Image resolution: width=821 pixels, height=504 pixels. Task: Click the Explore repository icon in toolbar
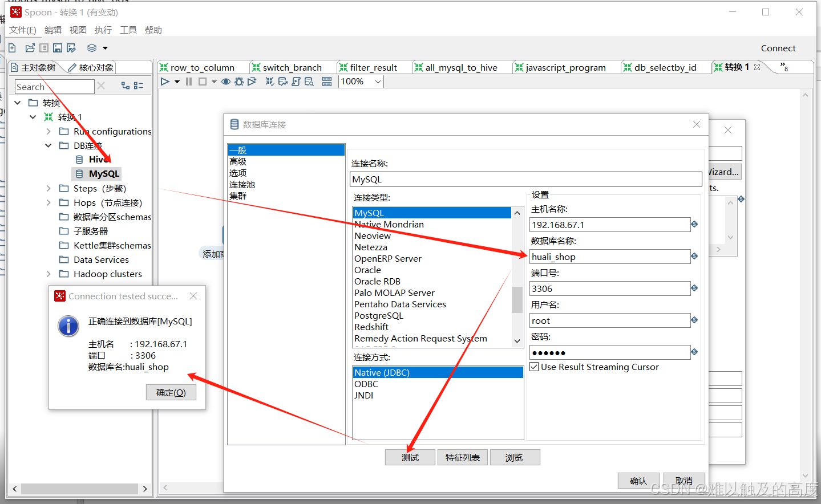44,48
